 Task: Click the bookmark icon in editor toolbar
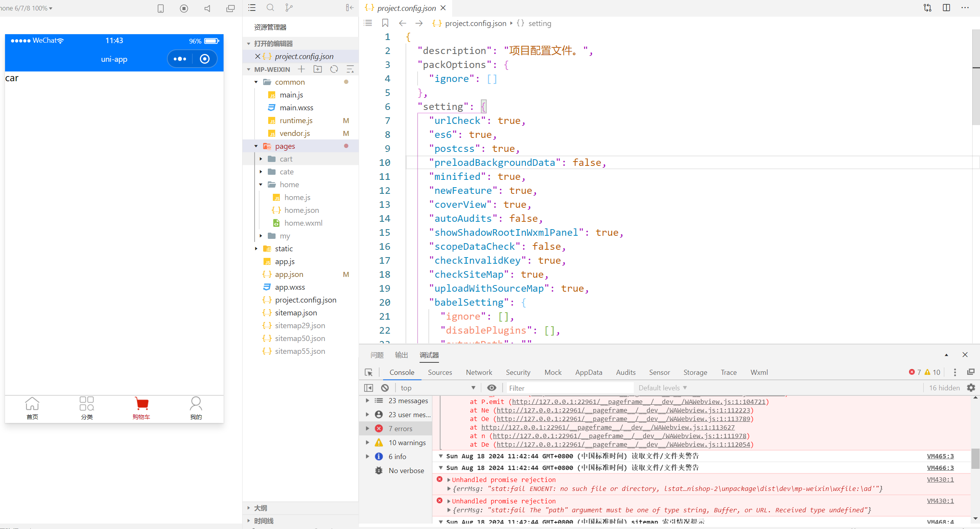click(385, 23)
